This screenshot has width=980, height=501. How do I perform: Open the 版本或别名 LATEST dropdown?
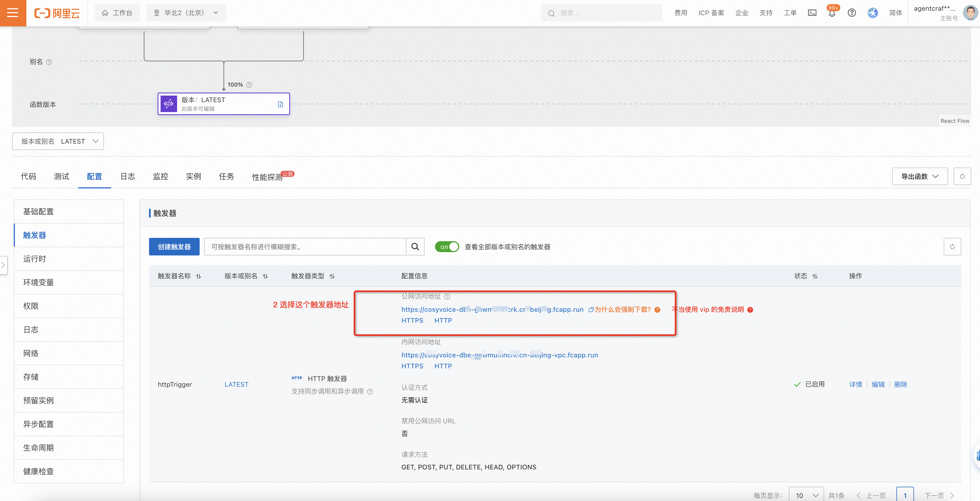click(58, 141)
